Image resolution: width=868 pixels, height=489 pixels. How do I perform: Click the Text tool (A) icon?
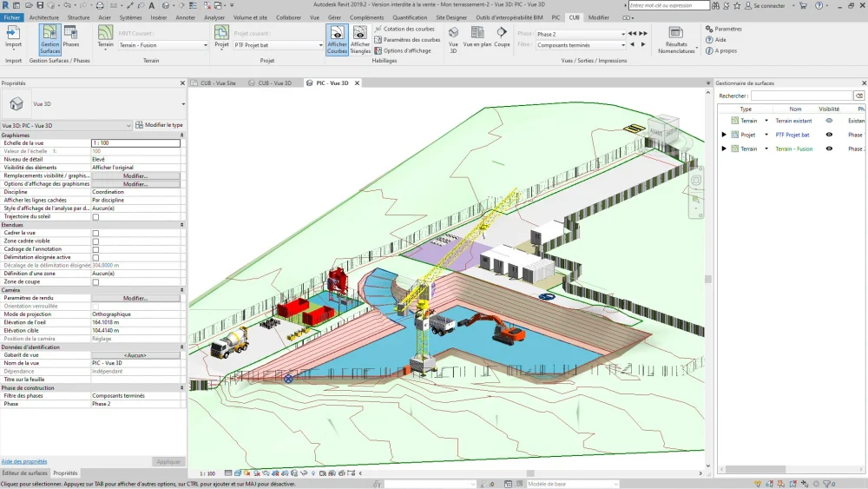pyautogui.click(x=152, y=5)
